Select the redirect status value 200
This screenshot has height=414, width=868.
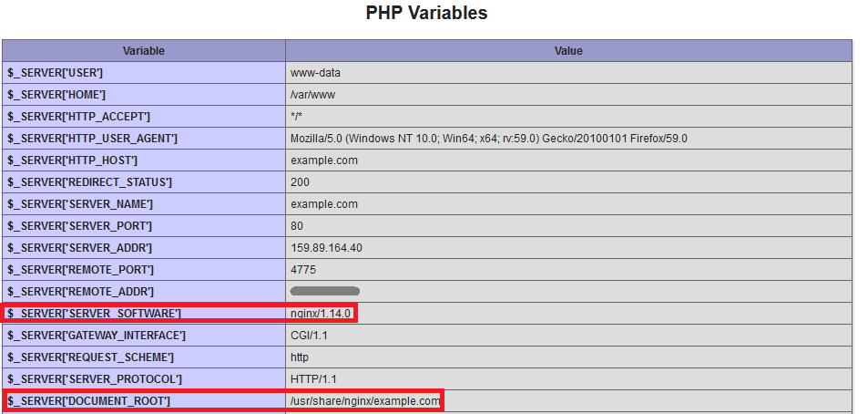300,182
